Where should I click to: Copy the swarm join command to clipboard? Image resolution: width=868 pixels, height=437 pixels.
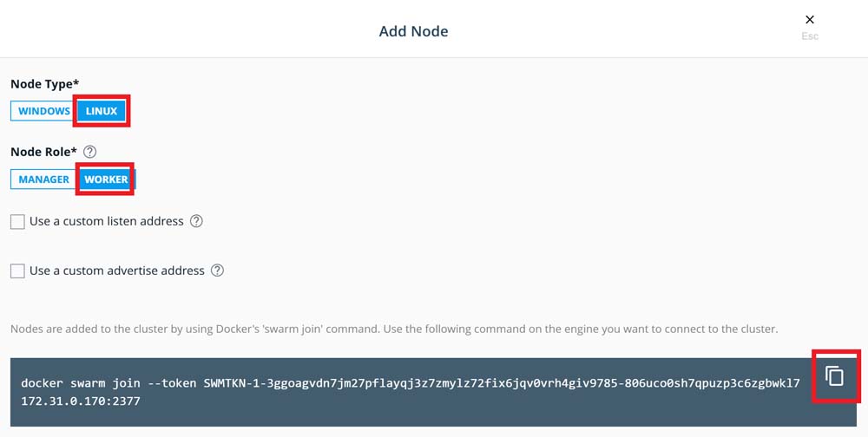pos(834,376)
